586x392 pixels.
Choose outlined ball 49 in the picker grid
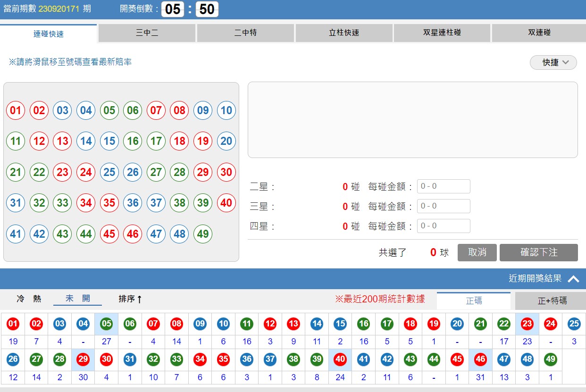[x=202, y=234]
